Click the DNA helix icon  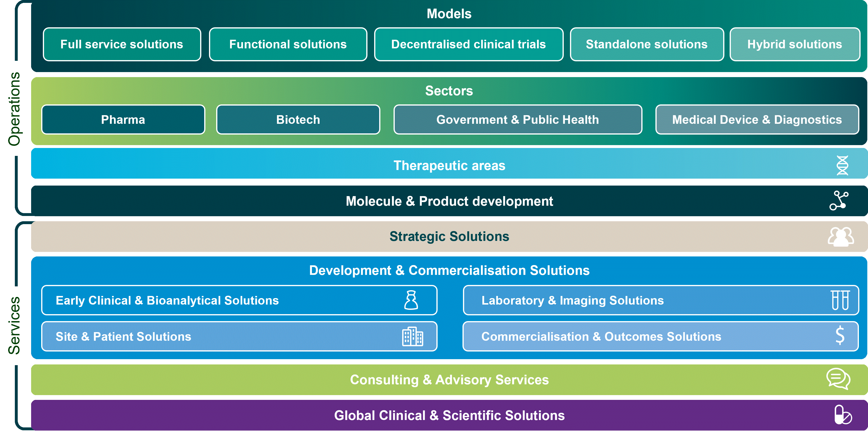(842, 165)
